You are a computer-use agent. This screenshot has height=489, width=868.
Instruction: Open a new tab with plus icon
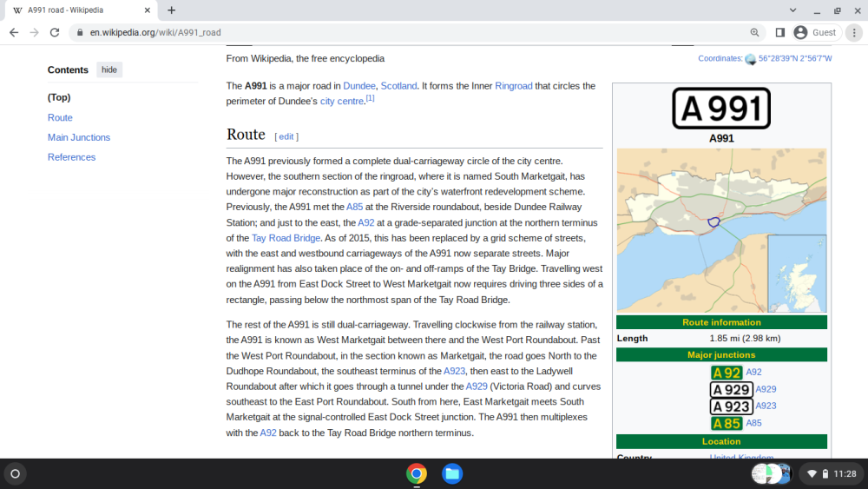click(x=171, y=10)
